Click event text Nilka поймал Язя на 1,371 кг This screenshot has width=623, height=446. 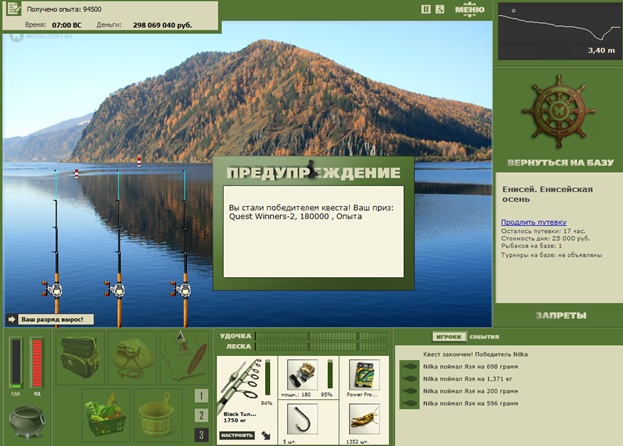[467, 379]
